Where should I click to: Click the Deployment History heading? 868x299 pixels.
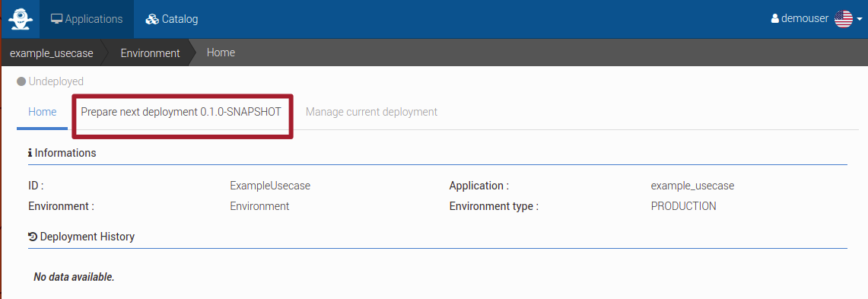coord(87,237)
